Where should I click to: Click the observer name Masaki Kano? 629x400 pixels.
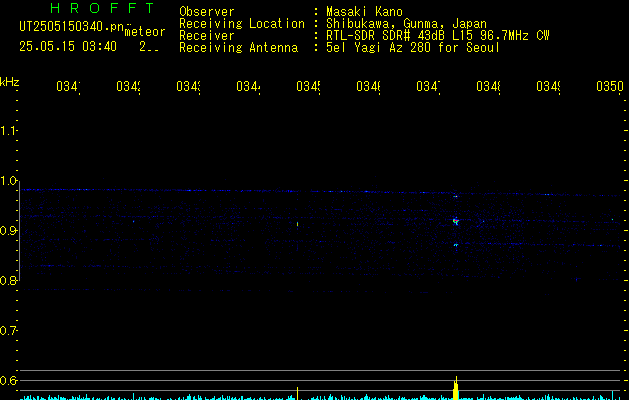click(x=364, y=12)
